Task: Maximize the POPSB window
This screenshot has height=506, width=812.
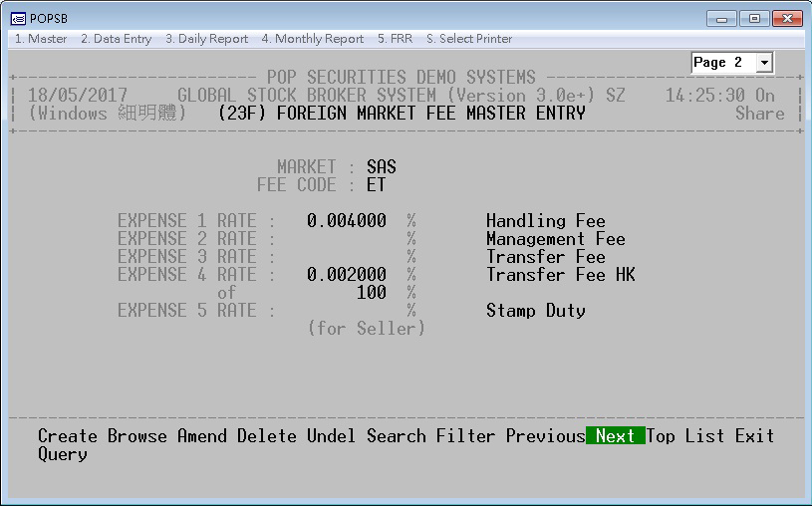Action: click(754, 19)
